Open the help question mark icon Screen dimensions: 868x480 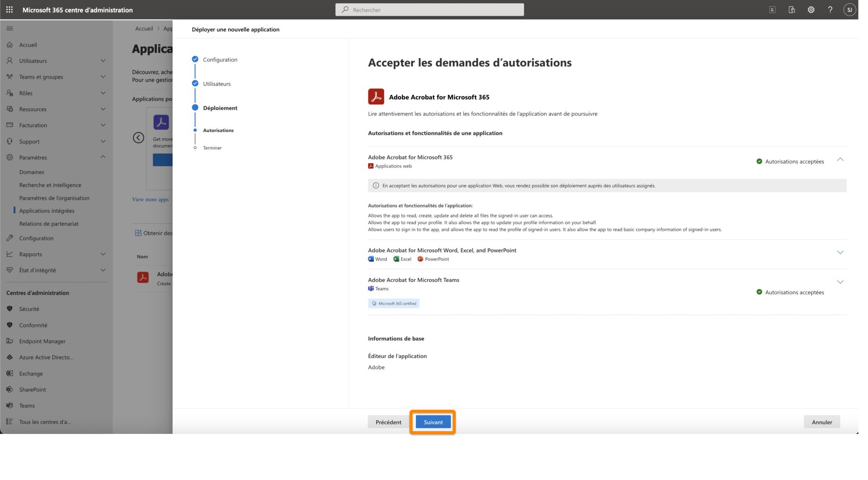(x=830, y=9)
